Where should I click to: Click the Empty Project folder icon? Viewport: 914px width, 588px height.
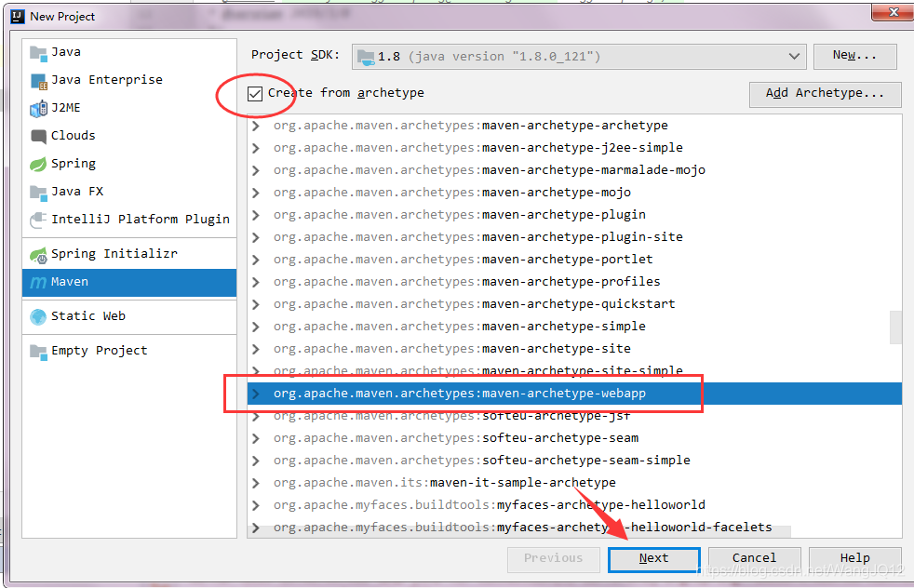(38, 352)
